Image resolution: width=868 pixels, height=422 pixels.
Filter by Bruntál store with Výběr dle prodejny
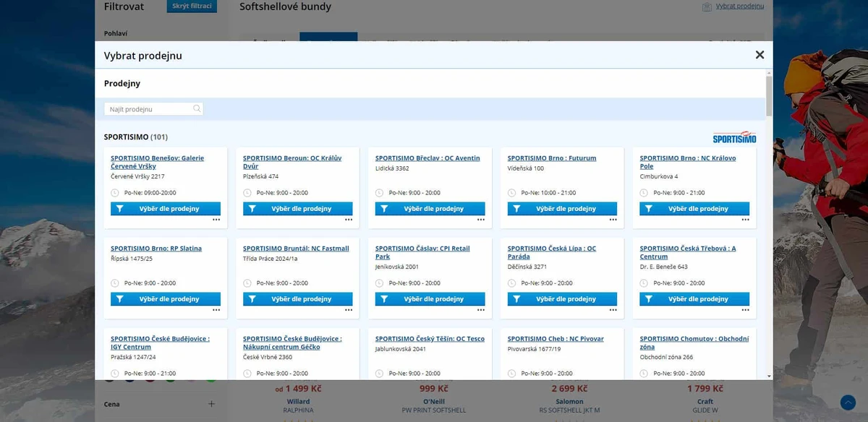(x=298, y=299)
